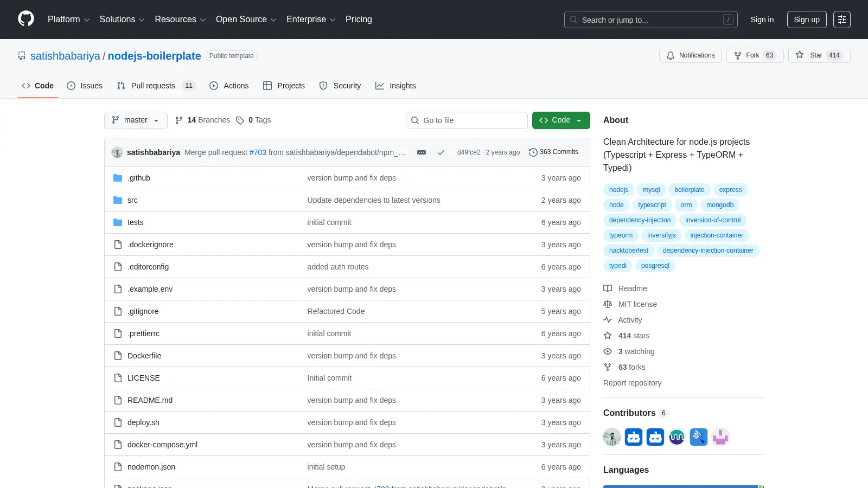Expand the Open Source menu

(246, 20)
